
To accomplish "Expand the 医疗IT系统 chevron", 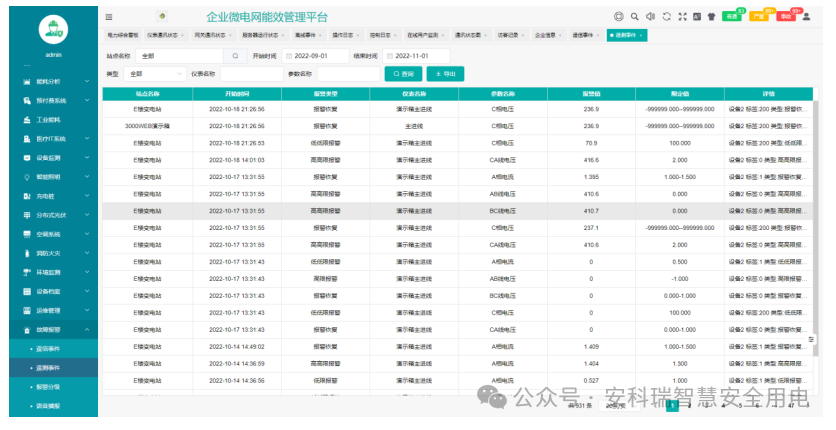I will [x=87, y=139].
